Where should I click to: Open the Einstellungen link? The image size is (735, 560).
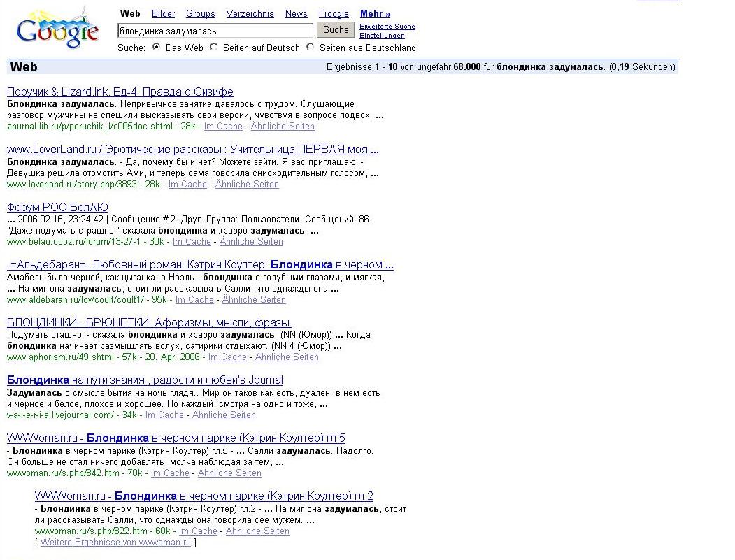(382, 36)
